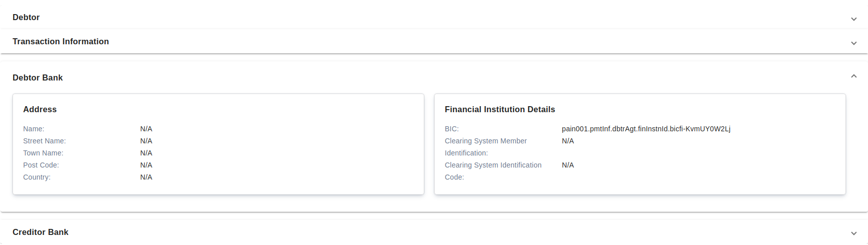Click the Creditor Bank chevron arrow
This screenshot has width=868, height=245.
[x=853, y=233]
